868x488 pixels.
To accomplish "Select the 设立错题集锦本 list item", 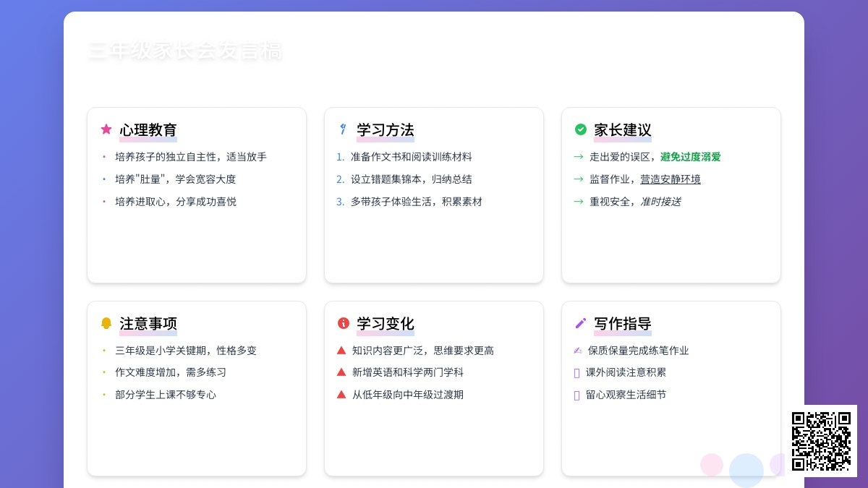I will tap(411, 179).
